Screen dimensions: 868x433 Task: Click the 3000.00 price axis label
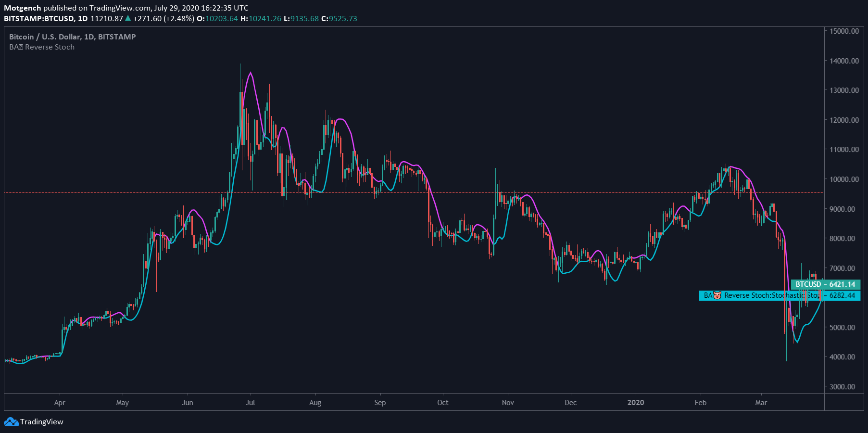pyautogui.click(x=842, y=387)
